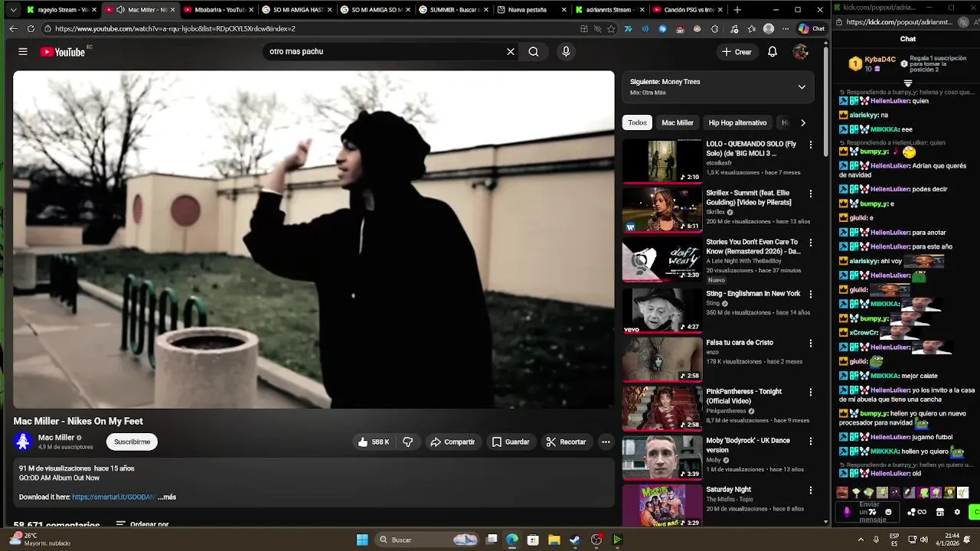Viewport: 980px width, 551px height.
Task: Open Kick chat settings gear
Action: (x=956, y=512)
